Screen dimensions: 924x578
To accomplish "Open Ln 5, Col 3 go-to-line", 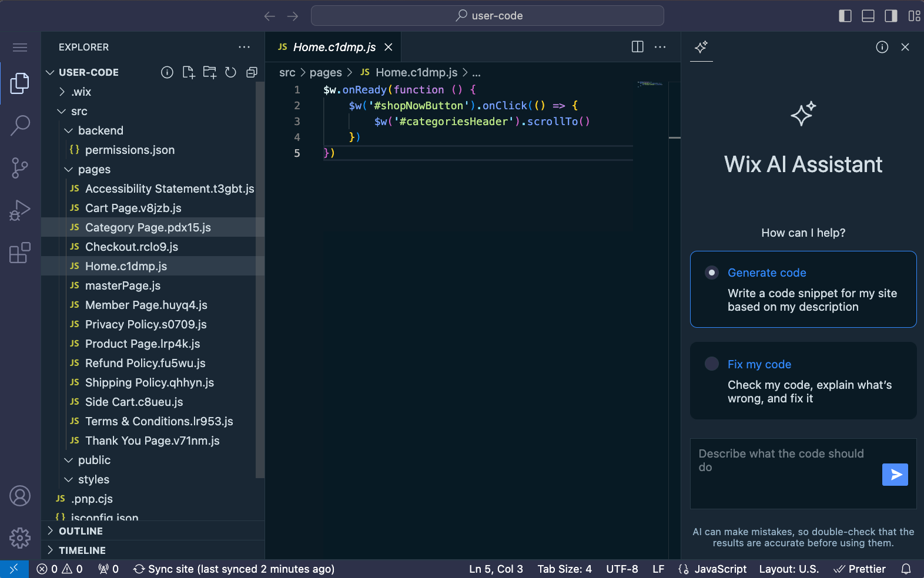I will [x=496, y=569].
